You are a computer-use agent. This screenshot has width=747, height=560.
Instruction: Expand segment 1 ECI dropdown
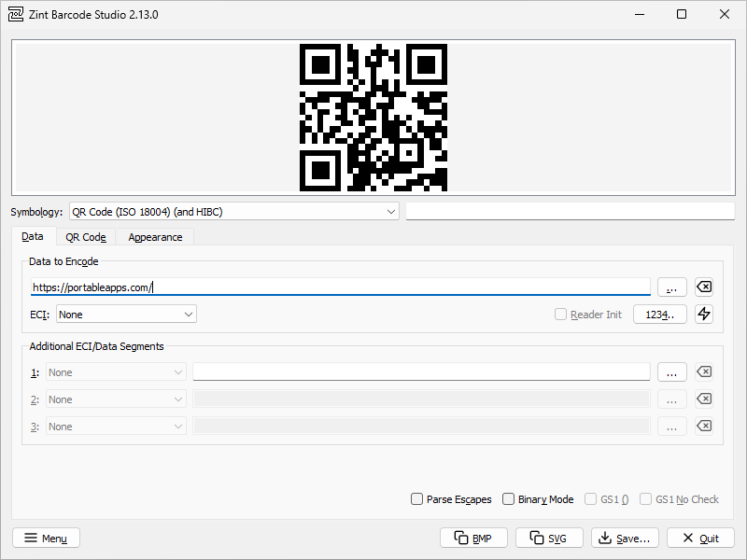pyautogui.click(x=116, y=372)
